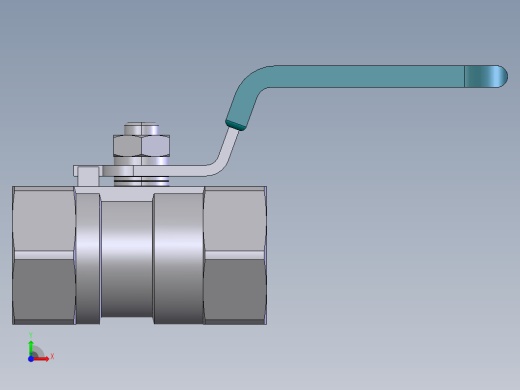The height and width of the screenshot is (390, 520).
Task: Click the Y label of the axis triad
Action: [x=31, y=335]
